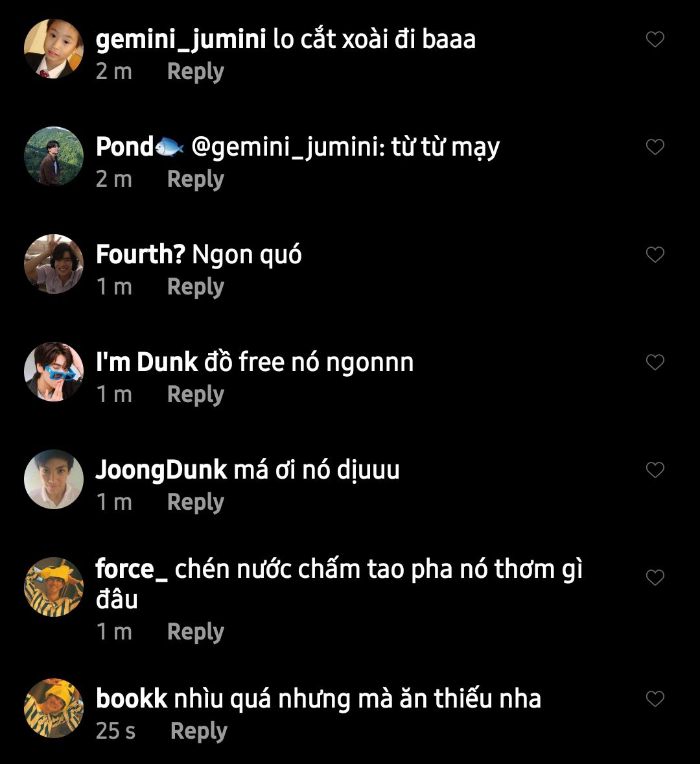The width and height of the screenshot is (700, 764).
Task: Reply to JoongDunk's comment
Action: click(x=196, y=503)
